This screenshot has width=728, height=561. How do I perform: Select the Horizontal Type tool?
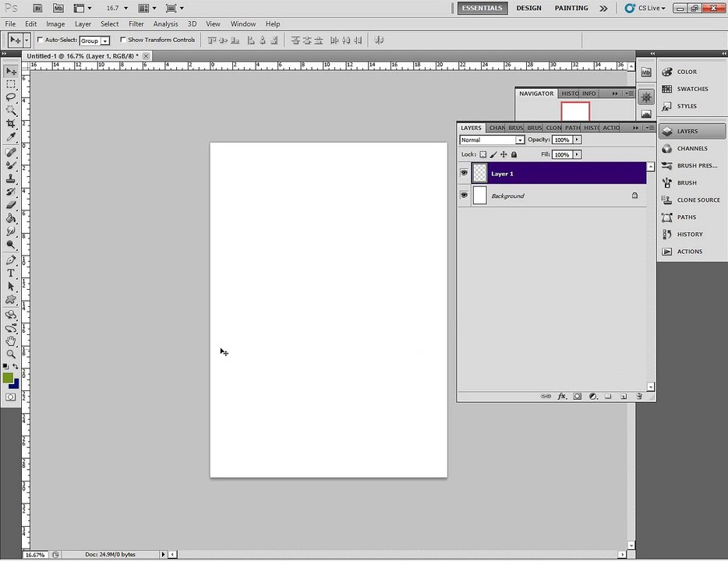[11, 273]
